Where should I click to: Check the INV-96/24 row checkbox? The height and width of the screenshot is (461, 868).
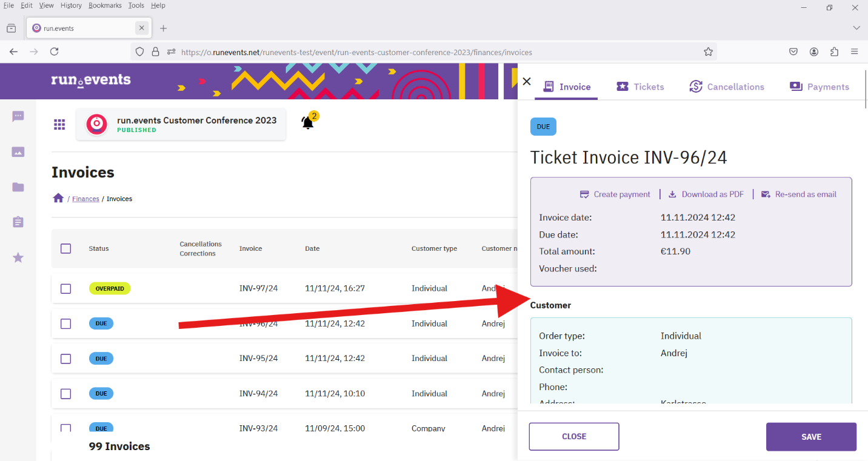point(66,324)
